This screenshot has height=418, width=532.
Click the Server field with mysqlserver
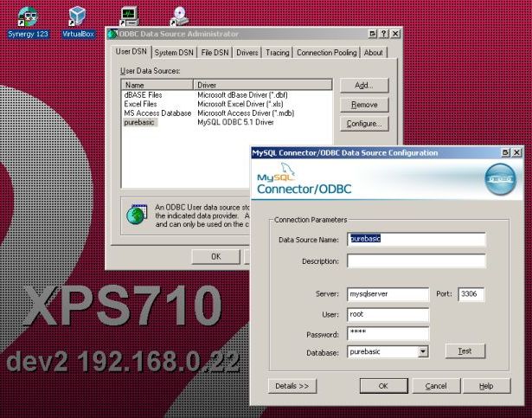pos(388,294)
